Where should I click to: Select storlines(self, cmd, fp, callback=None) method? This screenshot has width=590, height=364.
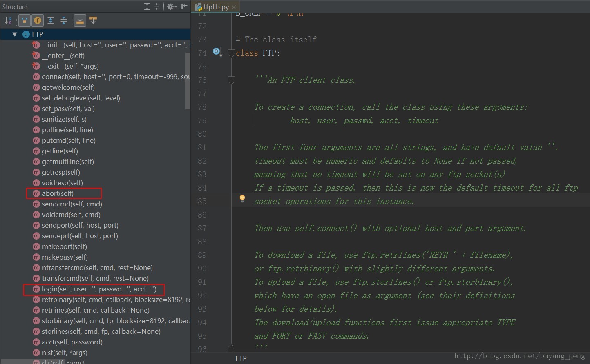coord(101,331)
